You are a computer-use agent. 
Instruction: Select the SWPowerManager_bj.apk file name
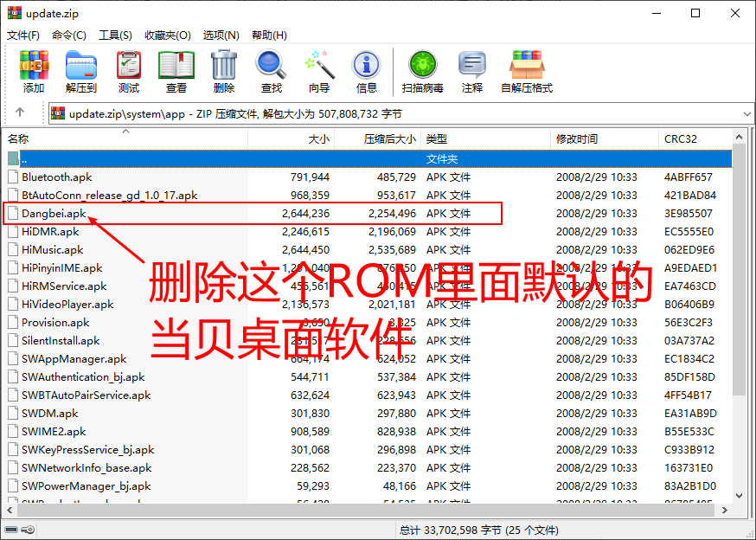86,486
